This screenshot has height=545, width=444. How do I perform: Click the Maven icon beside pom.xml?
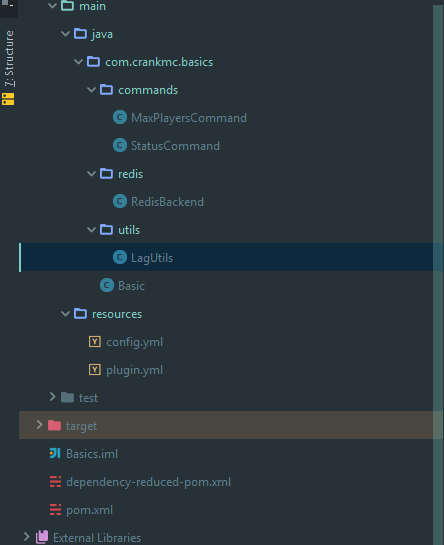[55, 510]
